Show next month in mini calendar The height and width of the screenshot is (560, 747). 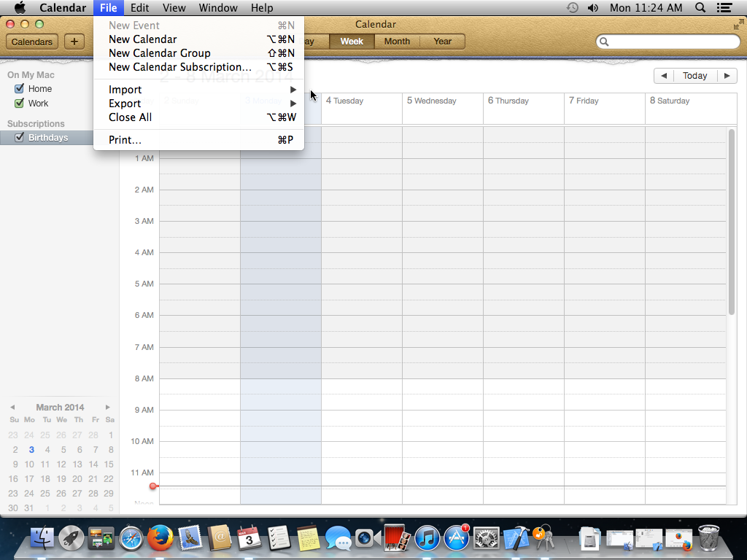[108, 407]
